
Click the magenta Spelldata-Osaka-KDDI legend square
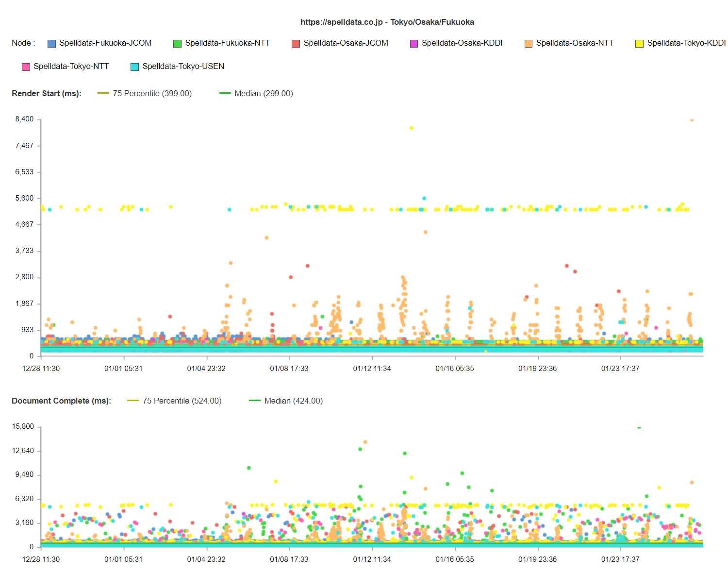pos(414,43)
